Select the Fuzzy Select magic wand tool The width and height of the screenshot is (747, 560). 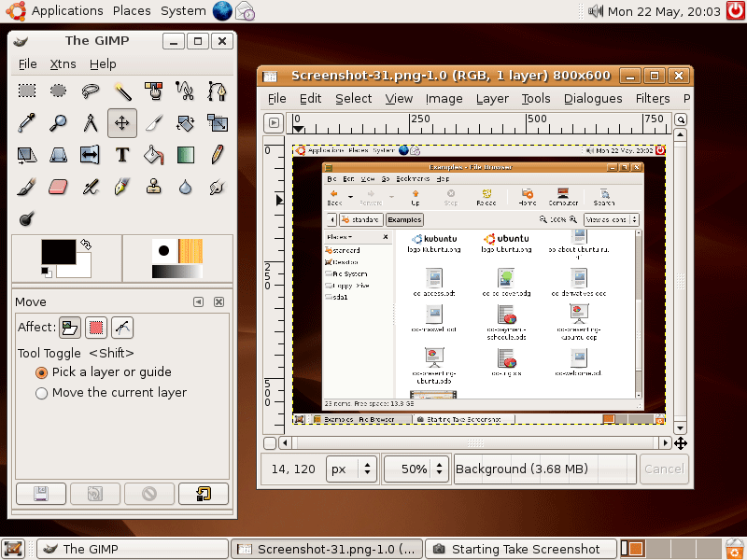point(122,91)
